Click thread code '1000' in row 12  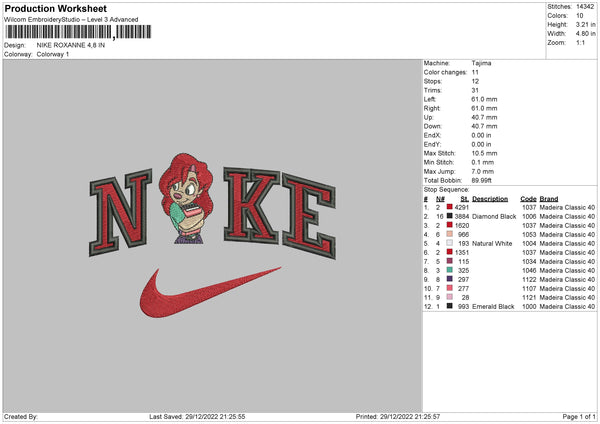click(x=530, y=307)
